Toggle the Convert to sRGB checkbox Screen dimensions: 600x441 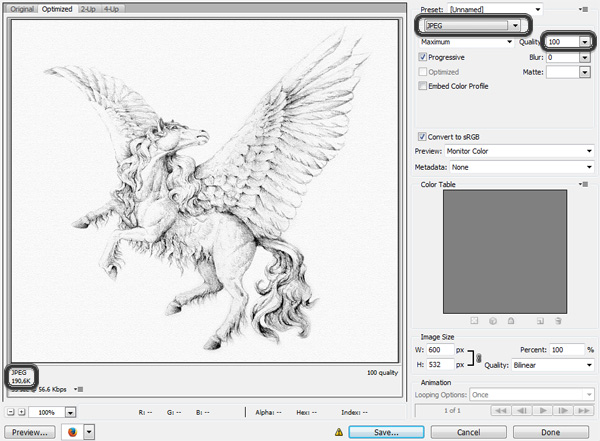pos(422,136)
